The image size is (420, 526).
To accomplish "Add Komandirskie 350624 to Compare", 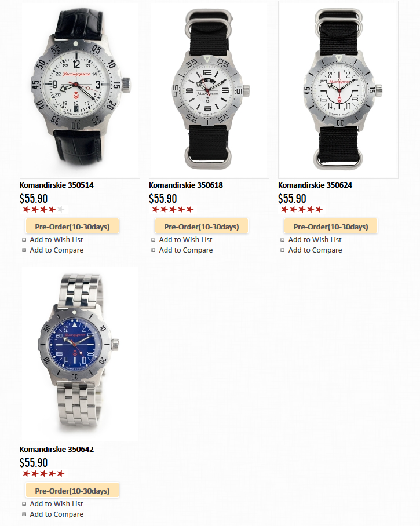I will 315,250.
